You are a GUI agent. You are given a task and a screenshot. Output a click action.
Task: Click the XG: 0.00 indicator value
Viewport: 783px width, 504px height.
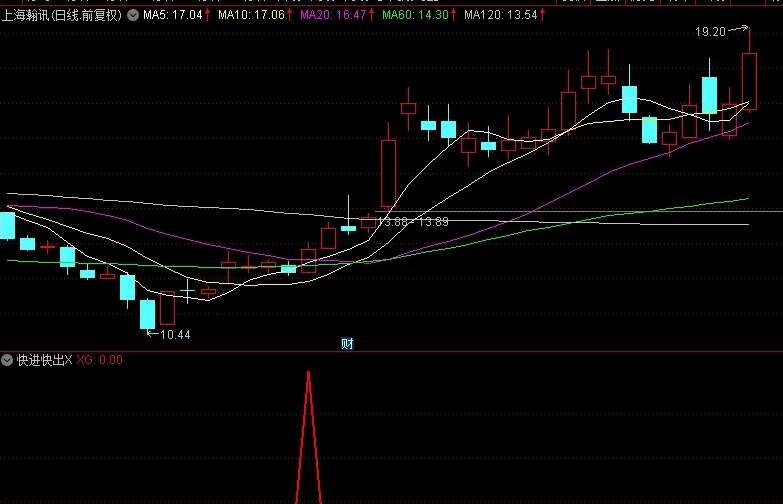tap(99, 360)
